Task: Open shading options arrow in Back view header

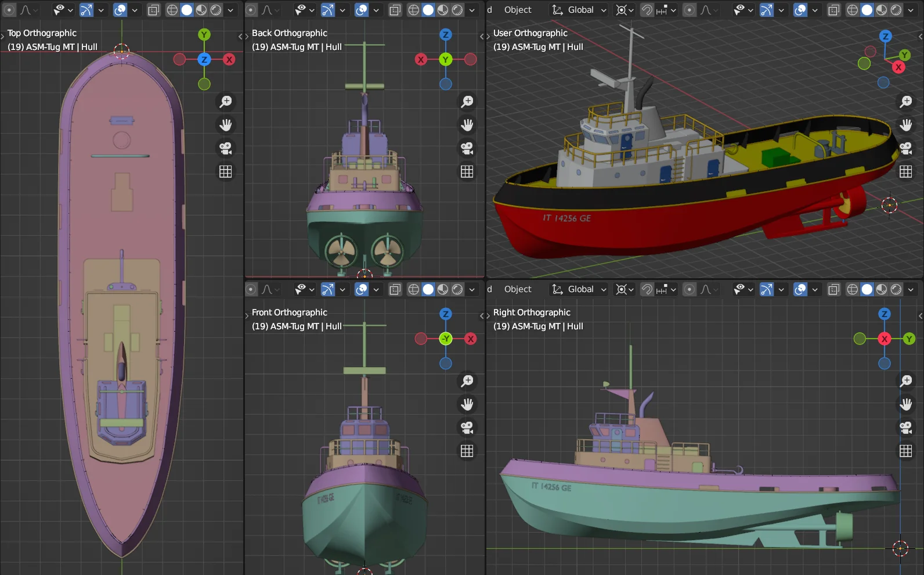Action: (472, 10)
